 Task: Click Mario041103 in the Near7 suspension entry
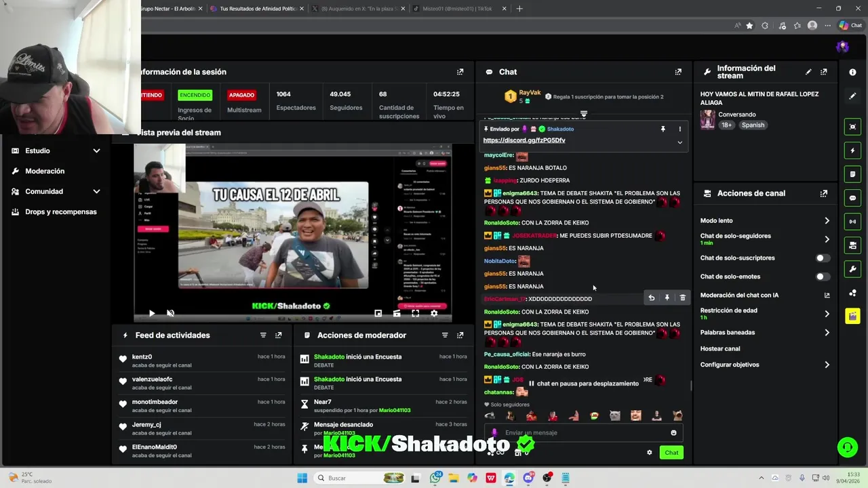395,410
